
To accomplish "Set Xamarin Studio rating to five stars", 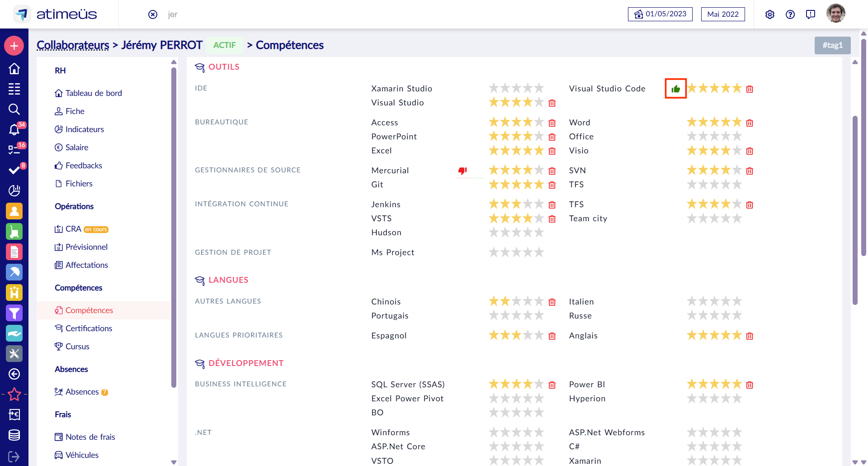I will pyautogui.click(x=539, y=88).
